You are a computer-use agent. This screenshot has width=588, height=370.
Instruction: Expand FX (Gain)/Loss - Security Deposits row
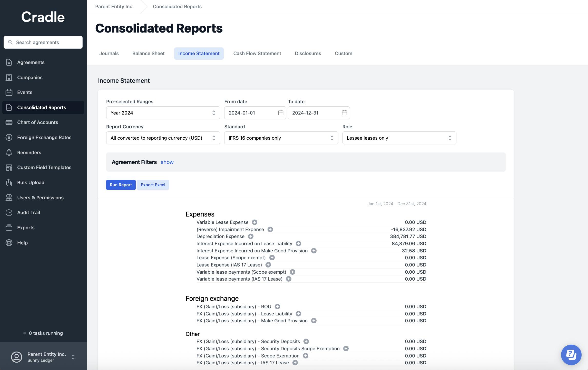306,341
